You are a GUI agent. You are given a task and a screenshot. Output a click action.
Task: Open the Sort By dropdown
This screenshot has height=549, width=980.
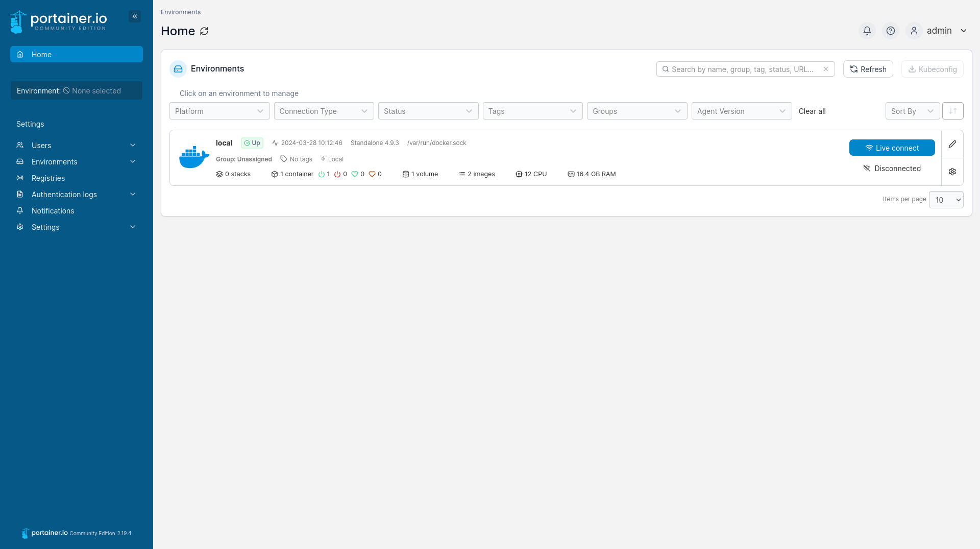[x=912, y=111]
